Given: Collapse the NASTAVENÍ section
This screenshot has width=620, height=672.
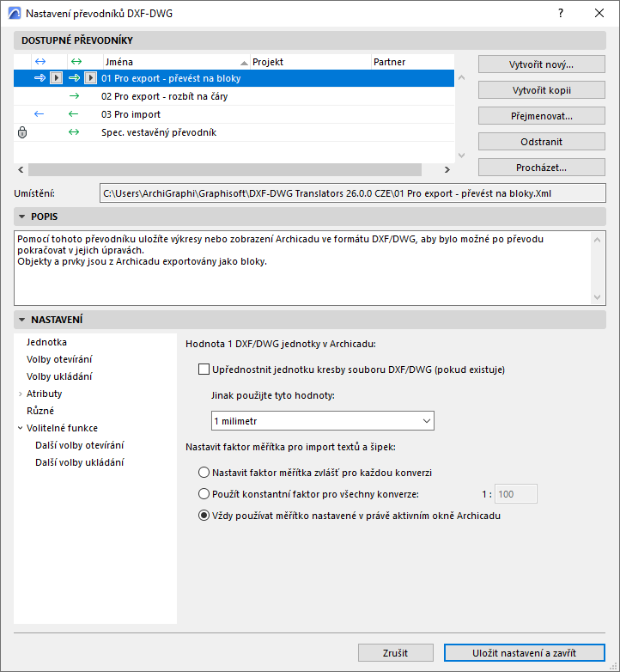Looking at the screenshot, I should click(21, 320).
